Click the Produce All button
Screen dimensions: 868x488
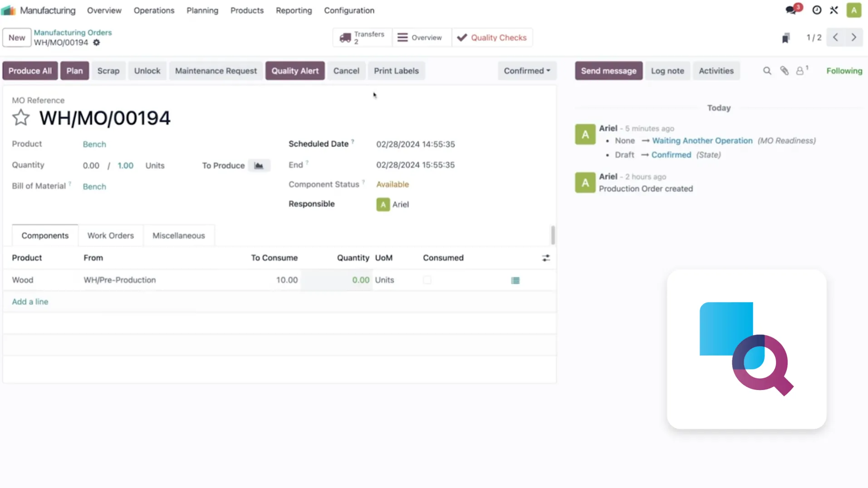30,71
